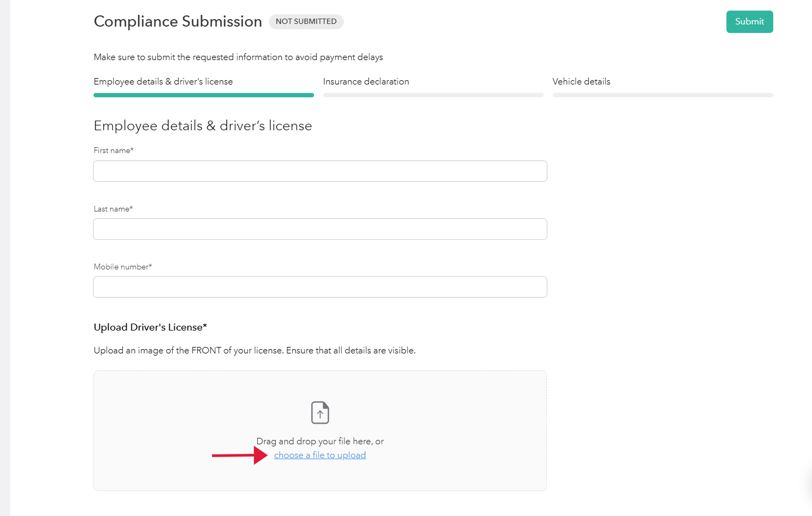This screenshot has height=516, width=812.
Task: Click the Upload Driver's License heading
Action: click(150, 327)
